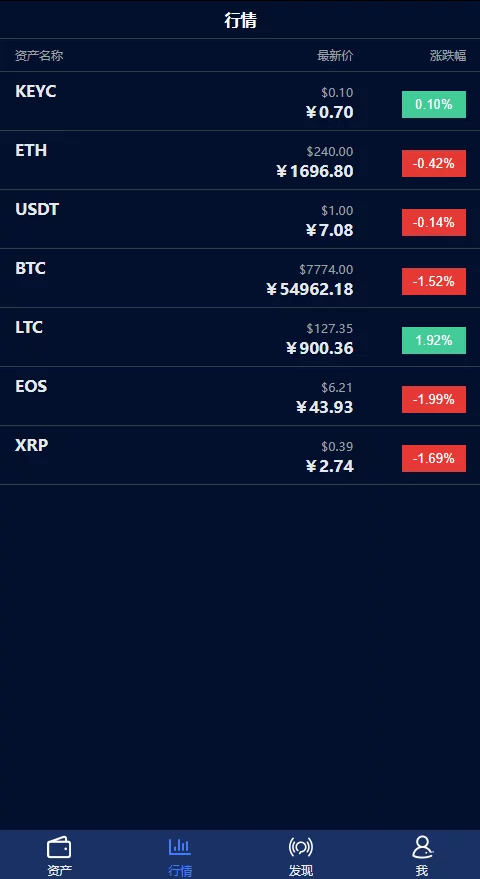Open the wallet Assets tab icon

tap(59, 847)
